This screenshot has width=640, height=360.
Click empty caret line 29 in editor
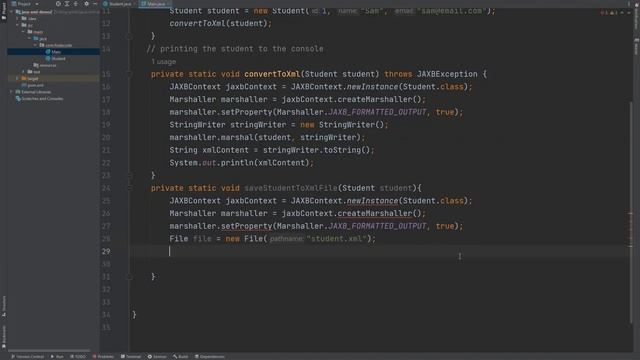[380, 251]
